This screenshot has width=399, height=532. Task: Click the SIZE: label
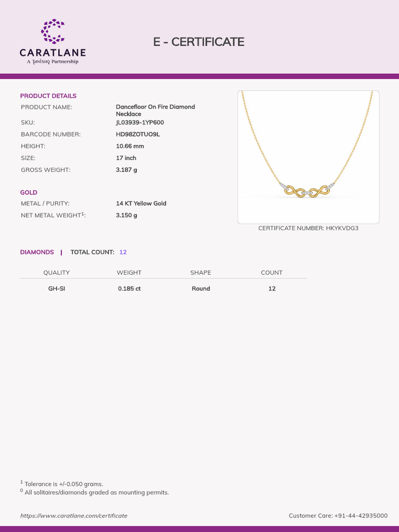click(28, 158)
